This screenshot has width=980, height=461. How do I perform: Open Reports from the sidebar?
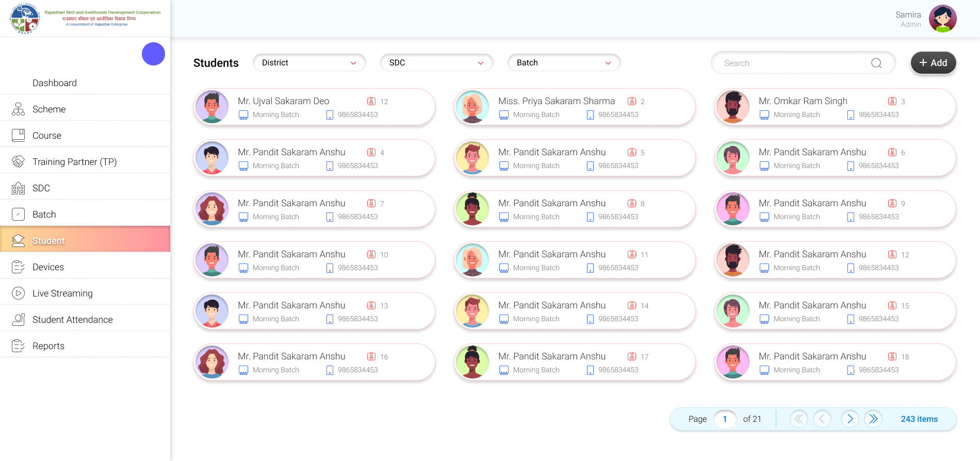(x=48, y=346)
